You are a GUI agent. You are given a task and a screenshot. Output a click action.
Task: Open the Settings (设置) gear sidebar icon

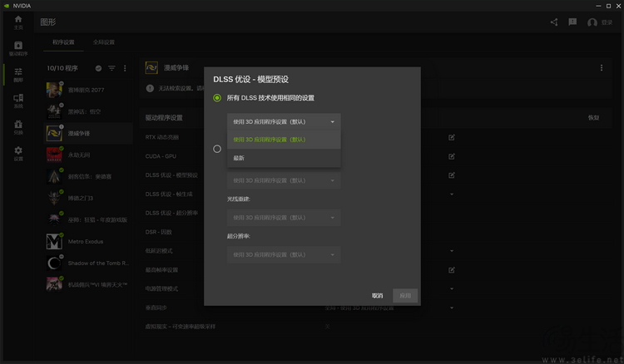coord(18,154)
